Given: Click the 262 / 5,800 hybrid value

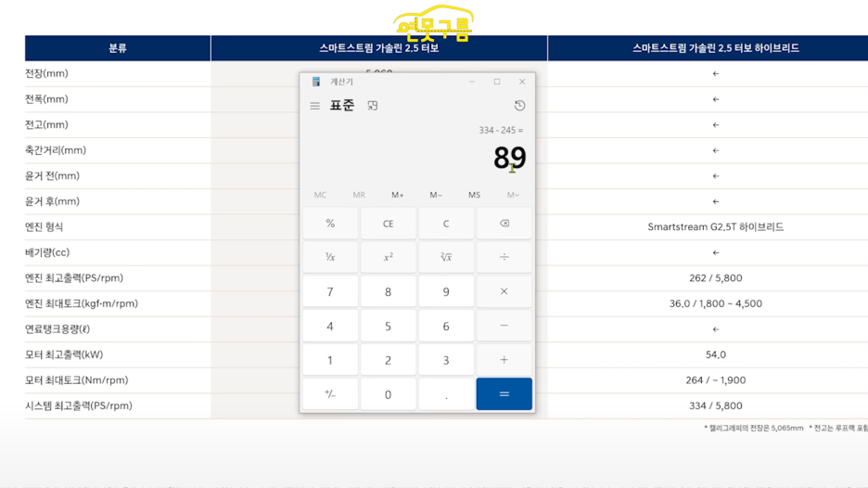Looking at the screenshot, I should coord(715,278).
